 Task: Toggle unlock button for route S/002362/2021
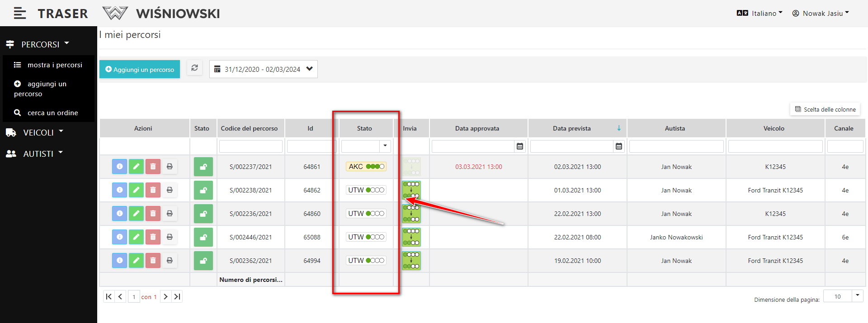203,261
